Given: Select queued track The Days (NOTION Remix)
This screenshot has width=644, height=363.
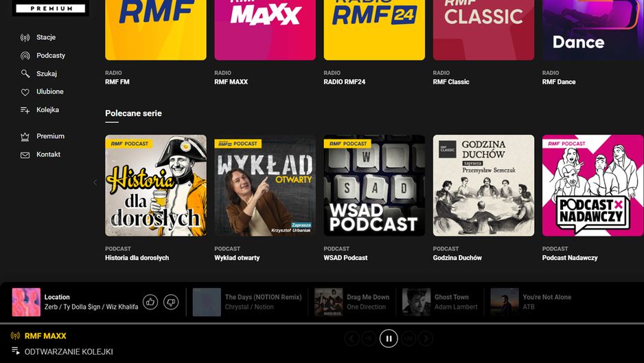Looking at the screenshot, I should [247, 302].
